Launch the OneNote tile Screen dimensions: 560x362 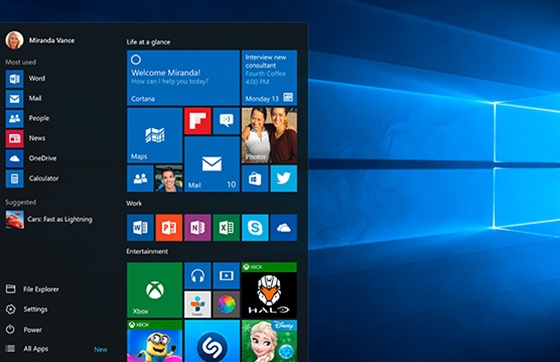pyautogui.click(x=198, y=228)
